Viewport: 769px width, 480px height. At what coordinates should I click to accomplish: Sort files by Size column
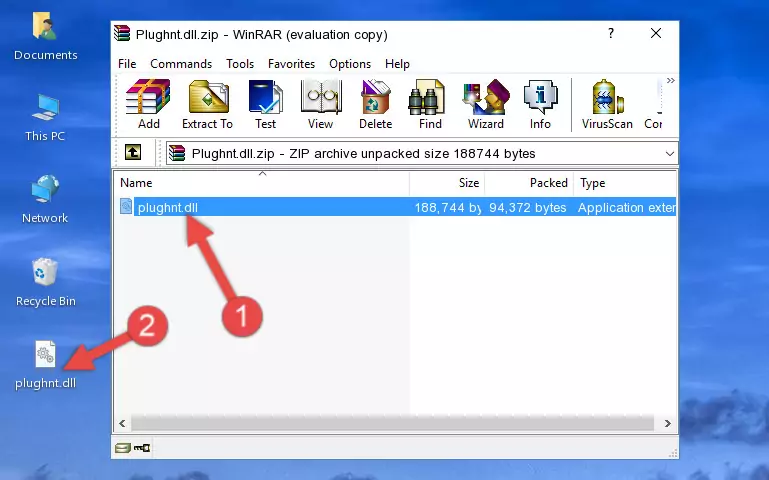point(447,183)
